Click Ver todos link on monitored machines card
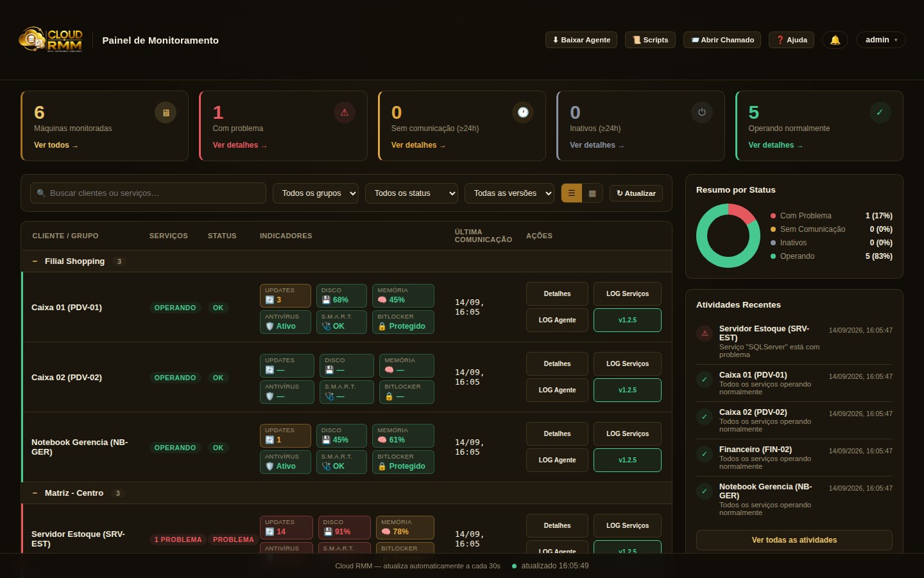 (56, 145)
